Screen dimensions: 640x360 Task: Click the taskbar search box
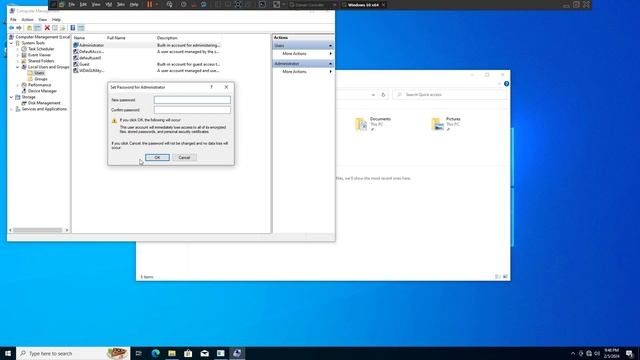(73, 353)
